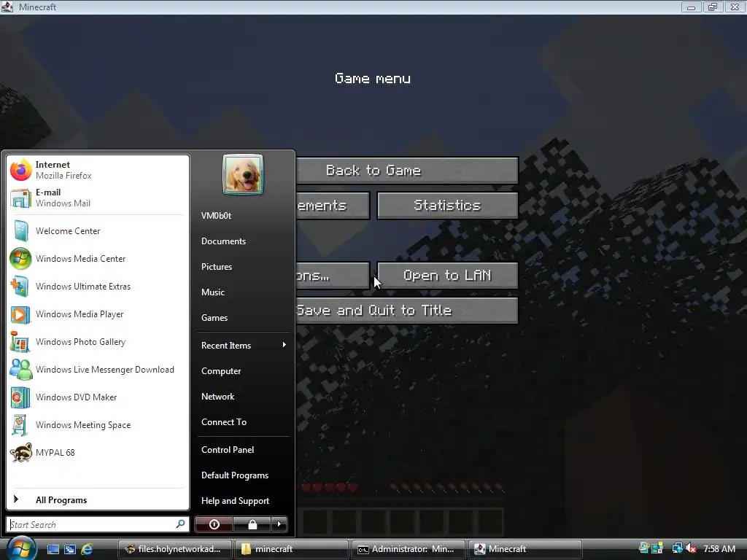Image resolution: width=747 pixels, height=560 pixels.
Task: Click the golden retriever user picture
Action: coord(242,174)
